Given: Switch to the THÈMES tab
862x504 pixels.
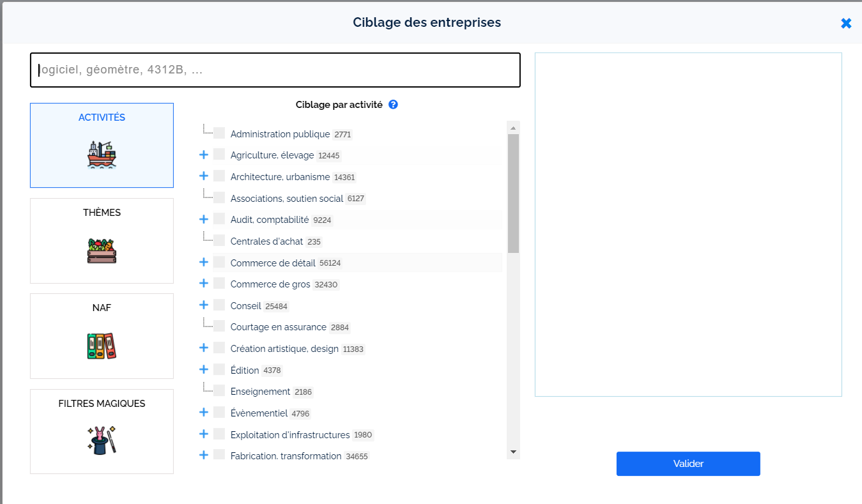Looking at the screenshot, I should [102, 213].
